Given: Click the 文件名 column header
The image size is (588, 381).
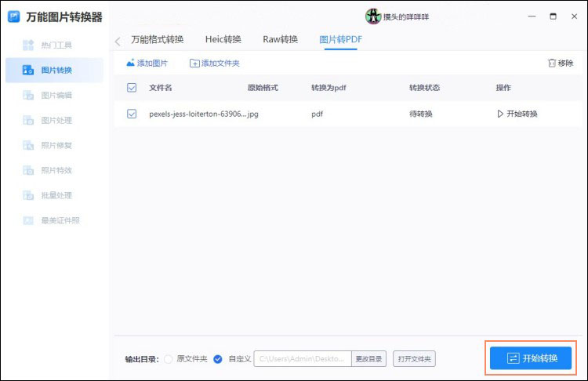Looking at the screenshot, I should click(161, 88).
